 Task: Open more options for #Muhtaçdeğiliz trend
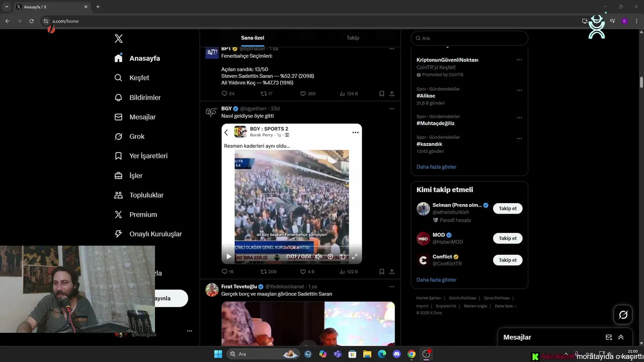point(519,118)
